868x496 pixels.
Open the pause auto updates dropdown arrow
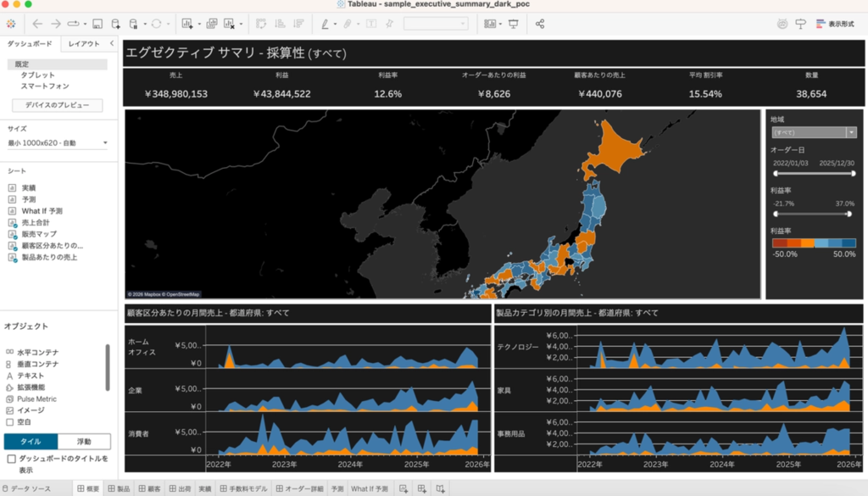pyautogui.click(x=145, y=25)
